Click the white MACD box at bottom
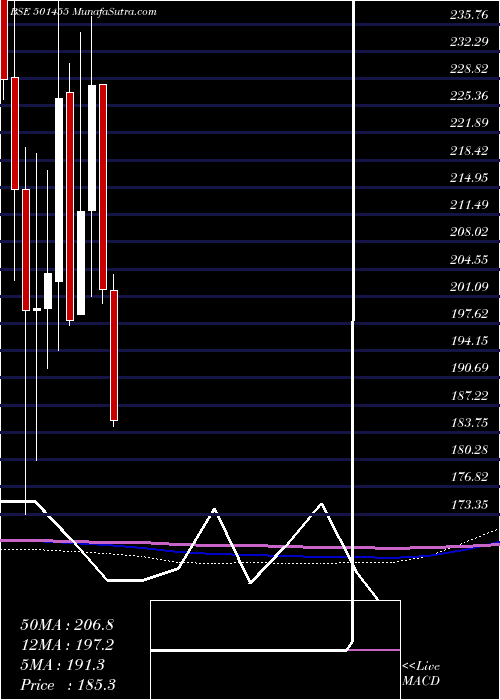 pyautogui.click(x=275, y=650)
